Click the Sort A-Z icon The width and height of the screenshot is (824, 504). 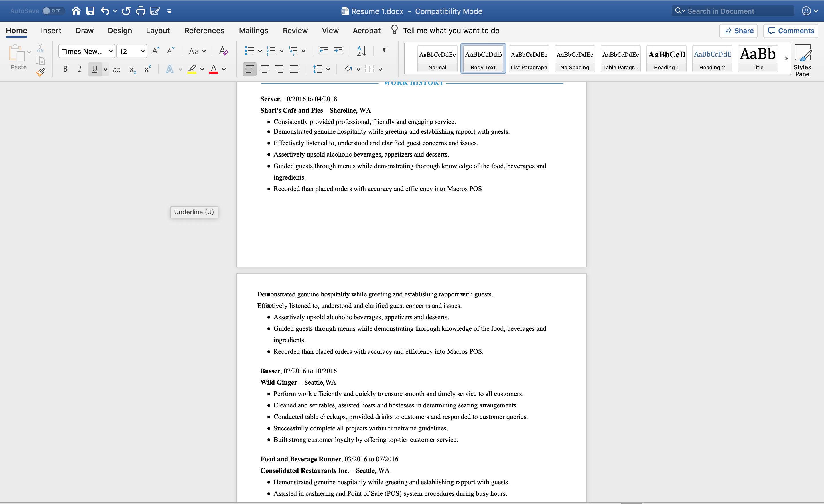(362, 51)
